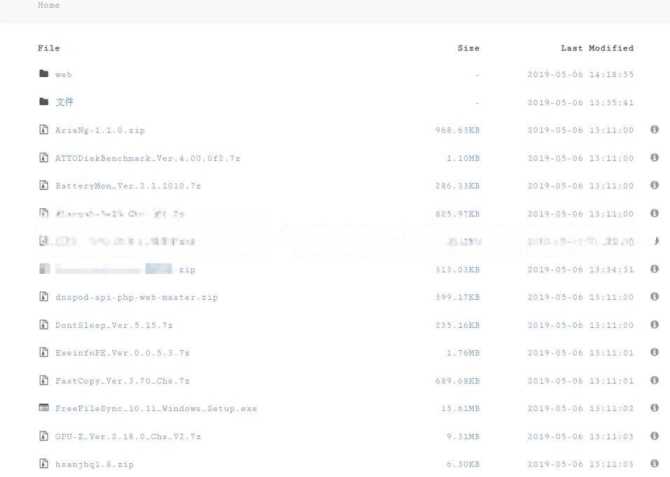The image size is (670, 477).
Task: Download dnspod-api-php-web-master.zip
Action: [136, 298]
